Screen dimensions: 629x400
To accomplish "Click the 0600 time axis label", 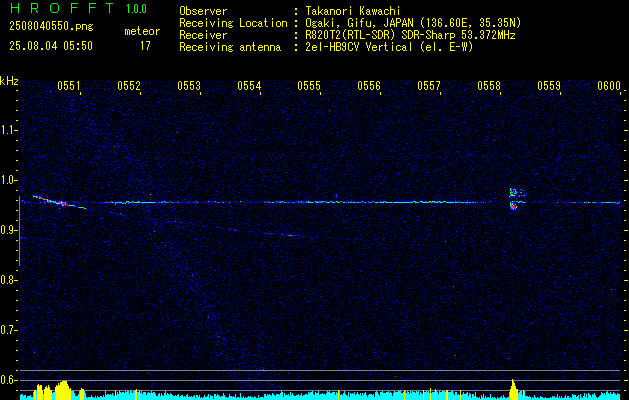I will point(609,86).
